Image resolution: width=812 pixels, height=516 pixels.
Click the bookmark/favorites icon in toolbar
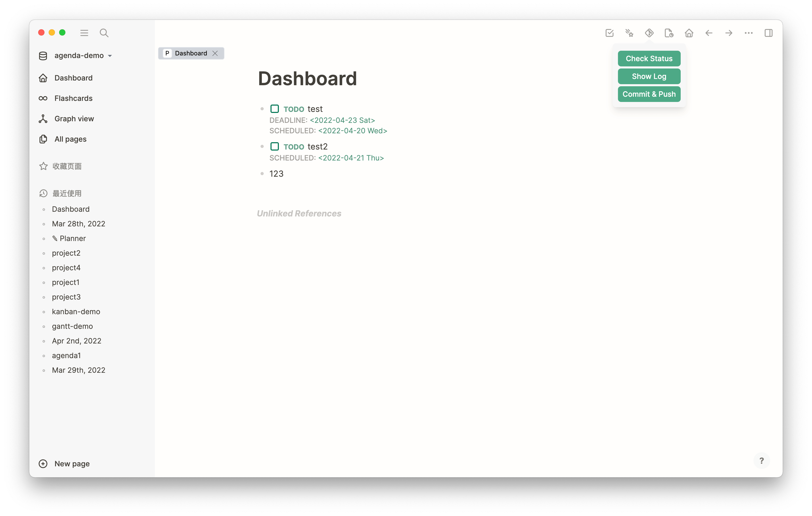tap(629, 32)
